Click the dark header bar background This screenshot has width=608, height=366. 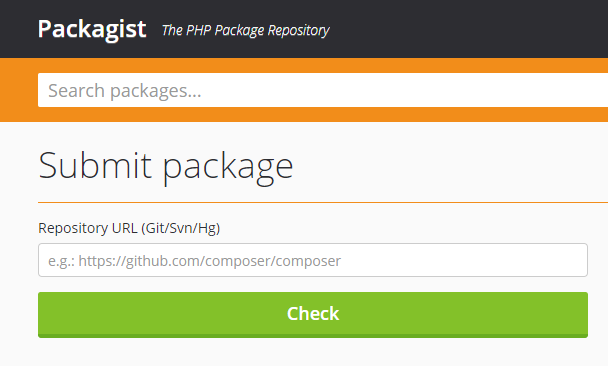pos(465,29)
